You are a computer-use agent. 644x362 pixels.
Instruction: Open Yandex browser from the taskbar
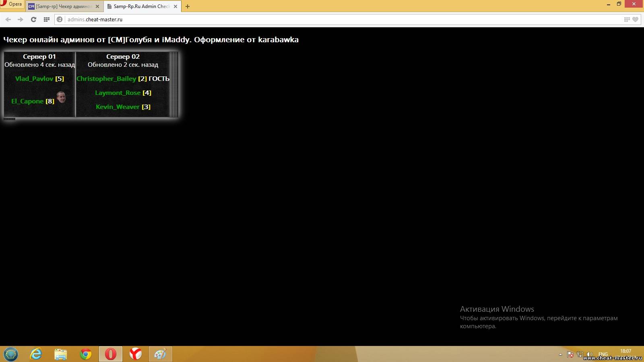pyautogui.click(x=136, y=354)
